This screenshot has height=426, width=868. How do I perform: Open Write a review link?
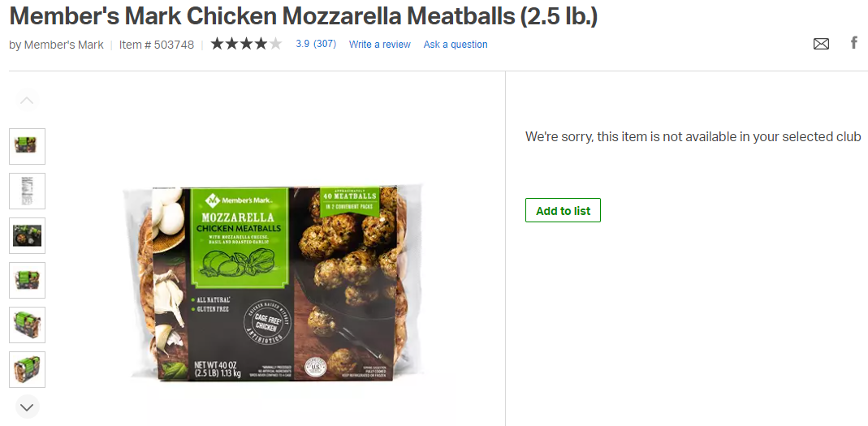380,45
